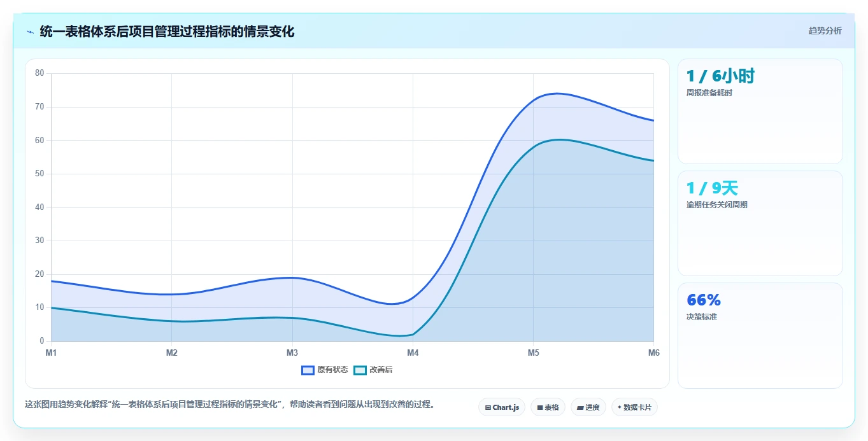868x441 pixels.
Task: Open the 周报准备耗时 metric card
Action: pos(760,111)
